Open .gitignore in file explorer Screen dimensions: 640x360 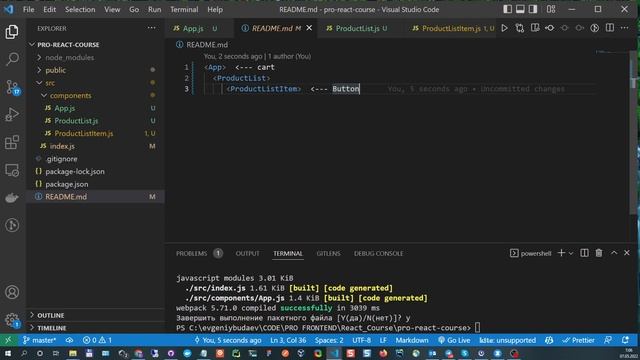62,159
